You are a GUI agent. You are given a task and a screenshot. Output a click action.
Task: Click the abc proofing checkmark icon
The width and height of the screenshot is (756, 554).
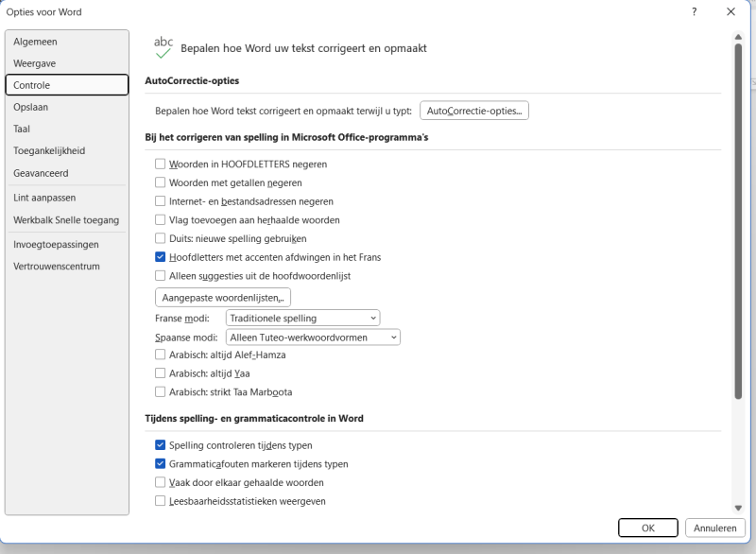click(x=163, y=47)
